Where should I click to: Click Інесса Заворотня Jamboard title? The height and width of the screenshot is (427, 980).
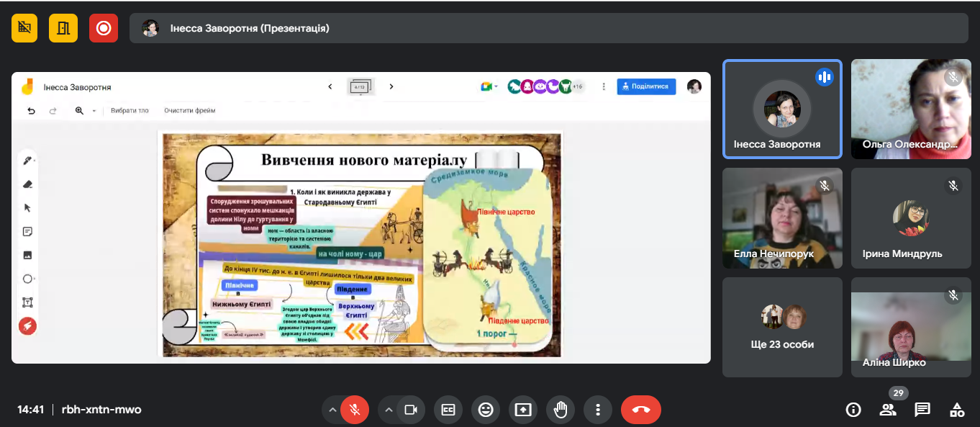tap(77, 87)
